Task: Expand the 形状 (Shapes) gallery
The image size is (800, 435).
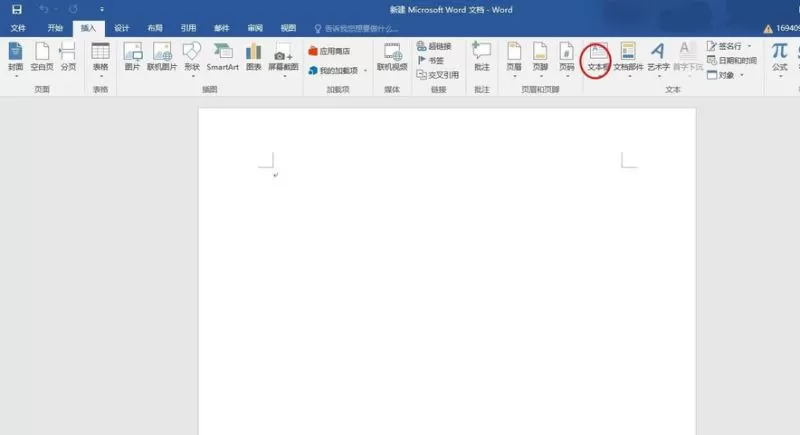Action: click(x=192, y=60)
